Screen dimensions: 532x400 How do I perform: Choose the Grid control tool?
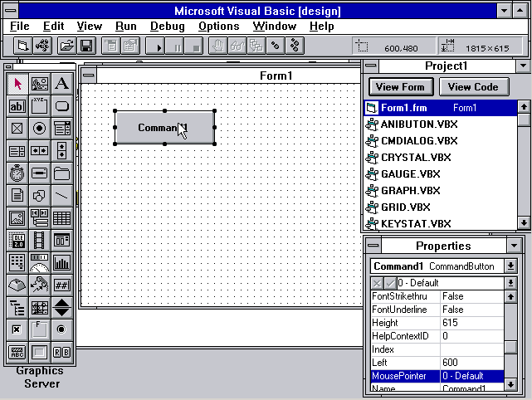coord(61,217)
